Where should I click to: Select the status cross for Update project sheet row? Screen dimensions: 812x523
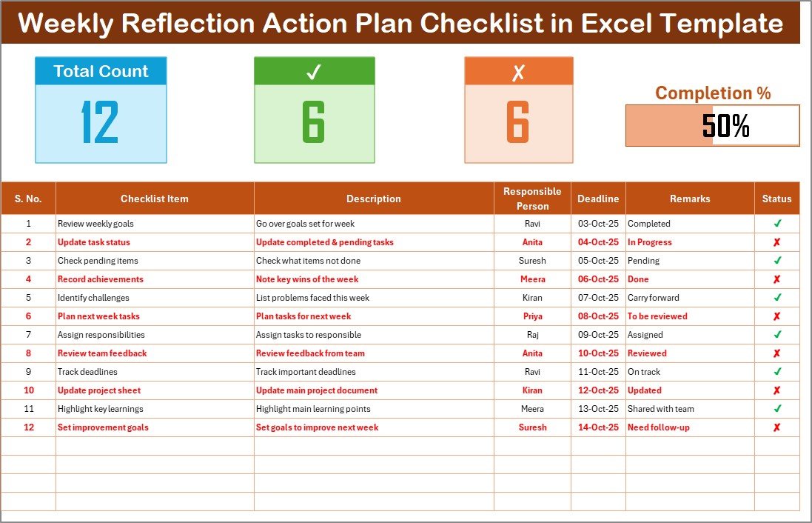pyautogui.click(x=777, y=390)
